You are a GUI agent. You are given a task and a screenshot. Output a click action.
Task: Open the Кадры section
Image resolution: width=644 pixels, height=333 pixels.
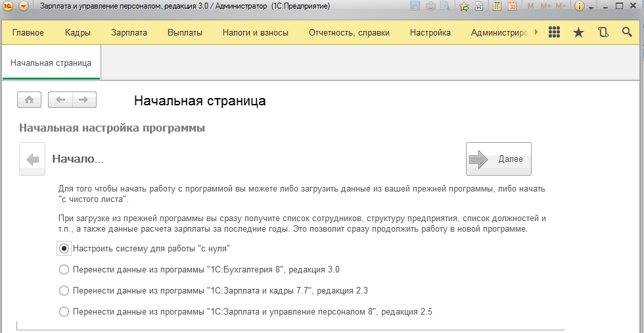[78, 32]
